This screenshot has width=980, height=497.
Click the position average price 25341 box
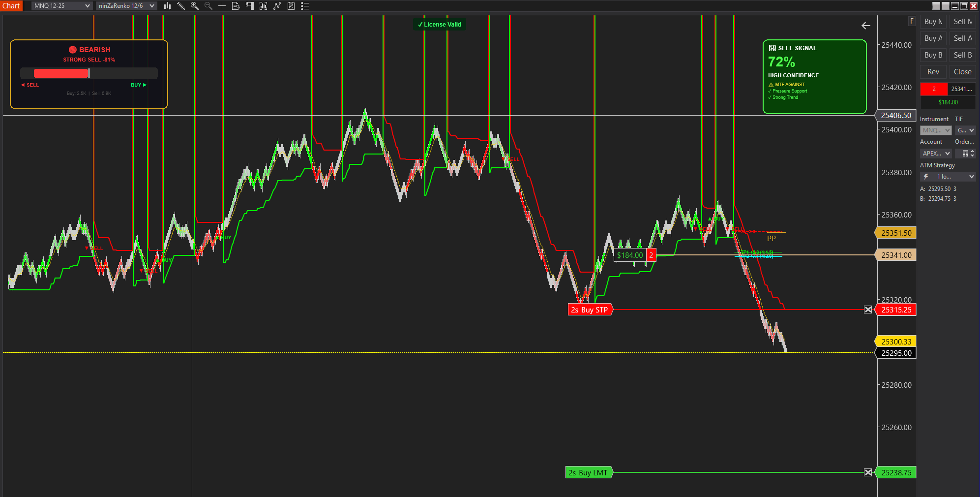point(962,89)
